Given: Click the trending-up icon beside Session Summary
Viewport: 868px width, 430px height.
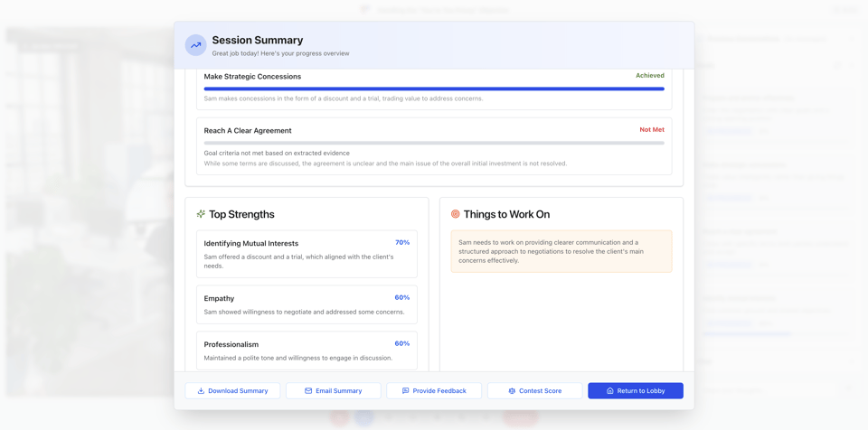Looking at the screenshot, I should (x=195, y=45).
